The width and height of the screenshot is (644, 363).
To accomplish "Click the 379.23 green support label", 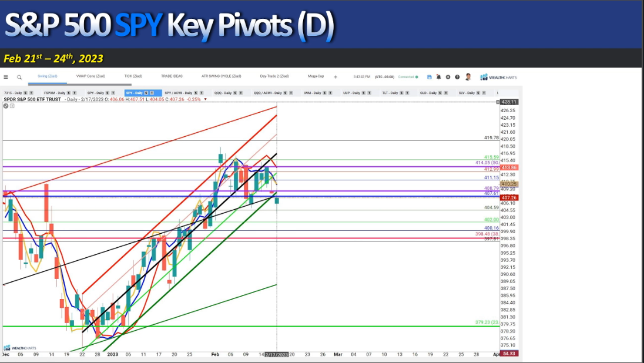I will coord(487,322).
